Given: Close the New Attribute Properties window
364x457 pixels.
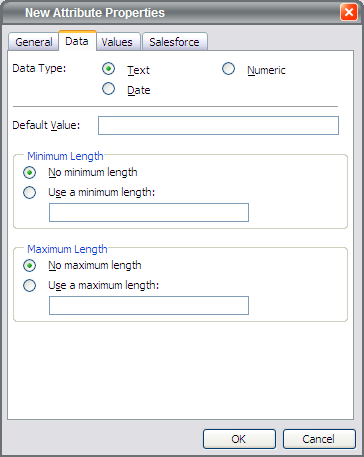Looking at the screenshot, I should [x=349, y=13].
